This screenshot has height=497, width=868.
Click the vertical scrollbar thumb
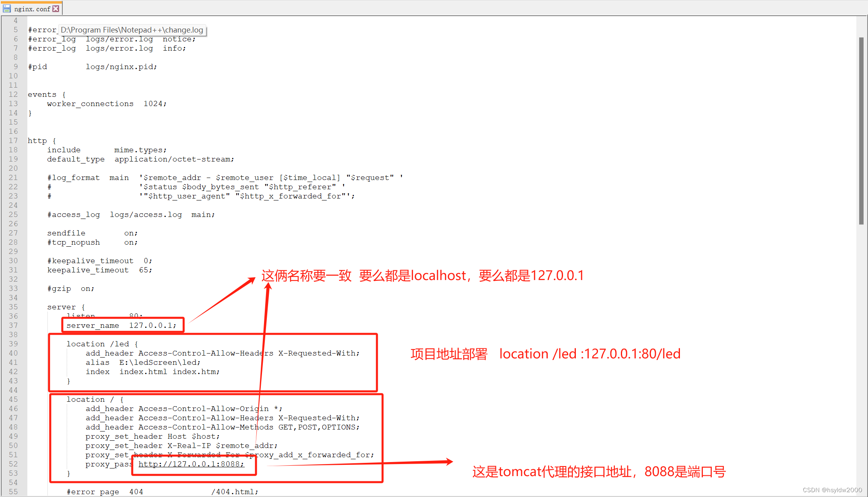[x=861, y=131]
